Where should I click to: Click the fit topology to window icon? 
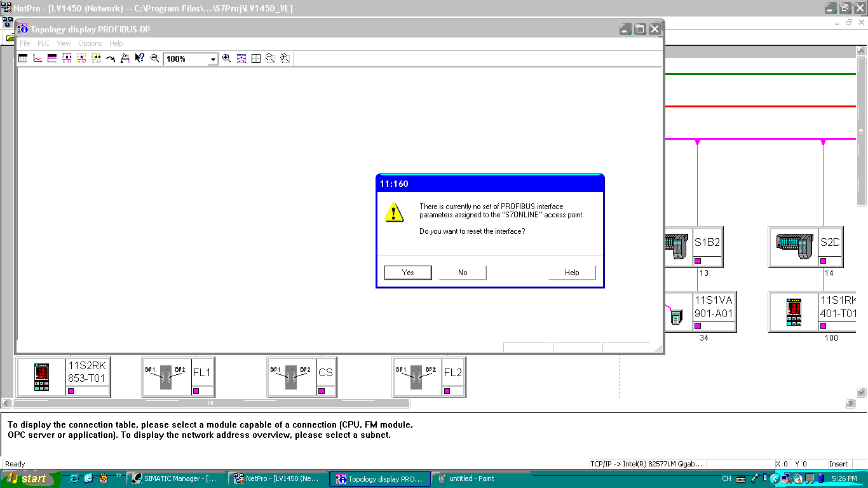coord(241,58)
